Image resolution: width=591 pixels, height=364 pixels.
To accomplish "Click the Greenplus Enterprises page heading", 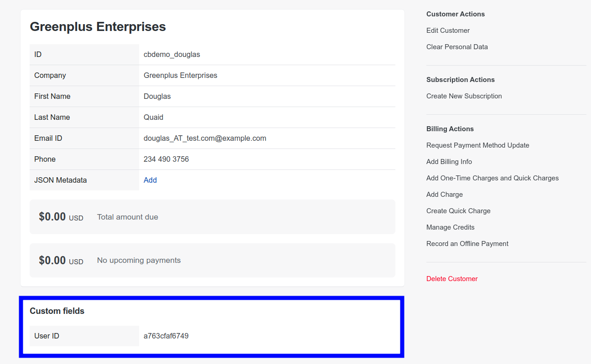I will 98,27.
